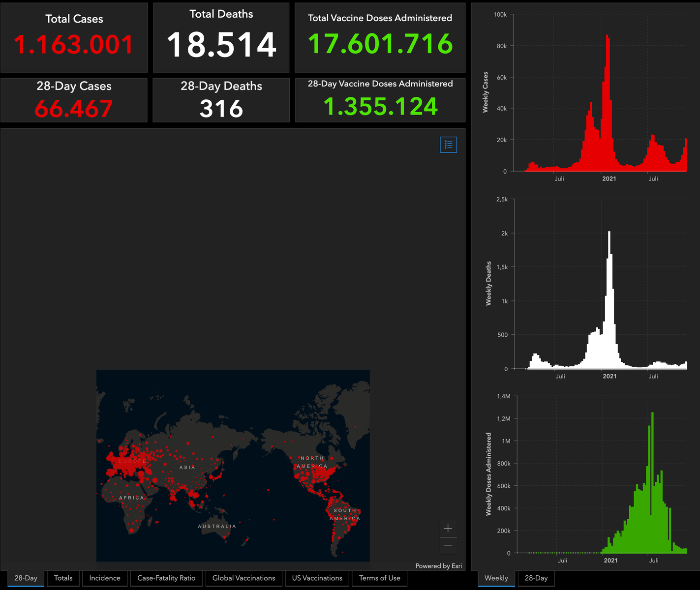Click the 28-Day Cases value 66.467
Viewport: 700px width, 590px height.
pos(74,109)
